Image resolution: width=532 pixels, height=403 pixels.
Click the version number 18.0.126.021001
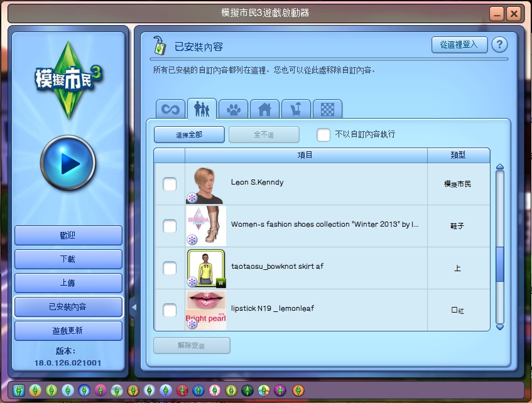(68, 363)
